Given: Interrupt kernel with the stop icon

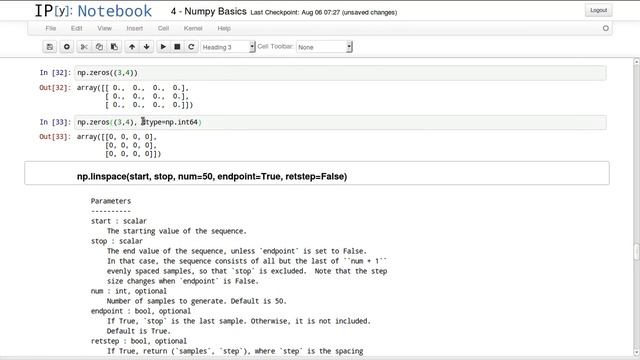Looking at the screenshot, I should (177, 47).
